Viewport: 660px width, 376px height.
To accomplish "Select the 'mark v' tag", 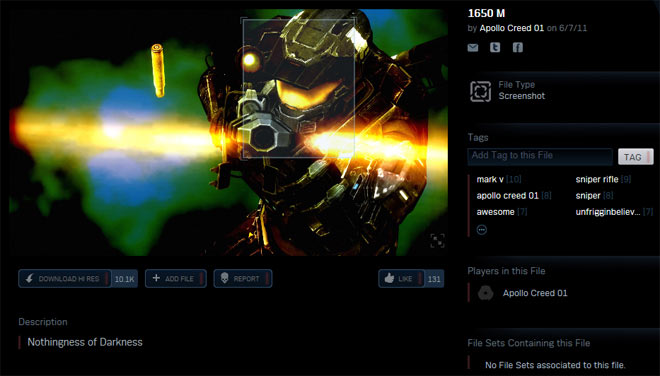I will click(x=490, y=179).
